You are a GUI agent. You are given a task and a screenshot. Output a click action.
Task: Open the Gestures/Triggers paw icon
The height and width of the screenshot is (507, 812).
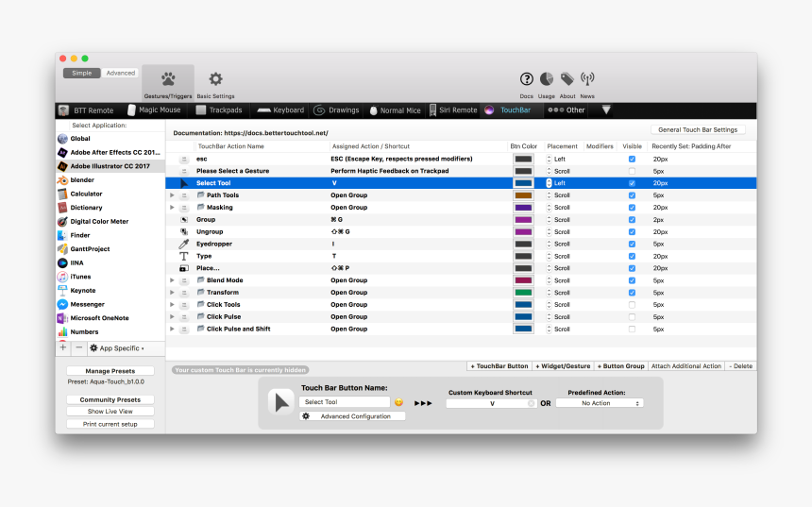pyautogui.click(x=168, y=79)
